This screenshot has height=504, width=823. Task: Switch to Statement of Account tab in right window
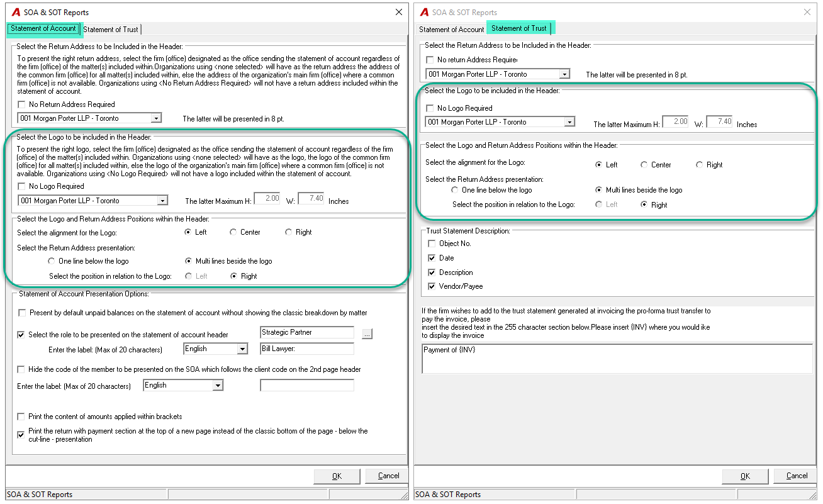(452, 30)
